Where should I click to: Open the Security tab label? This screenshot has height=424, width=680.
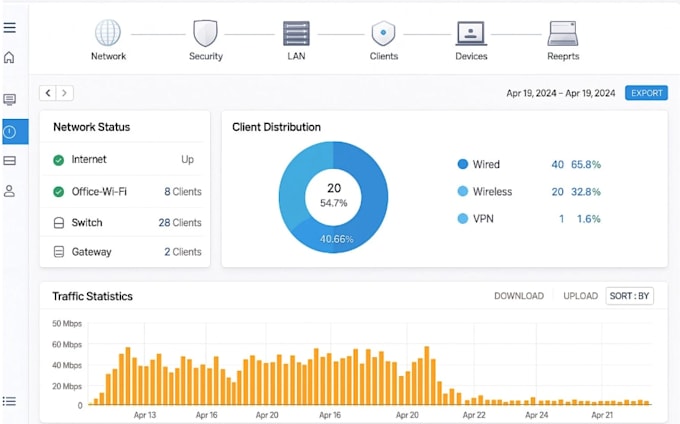(x=206, y=56)
